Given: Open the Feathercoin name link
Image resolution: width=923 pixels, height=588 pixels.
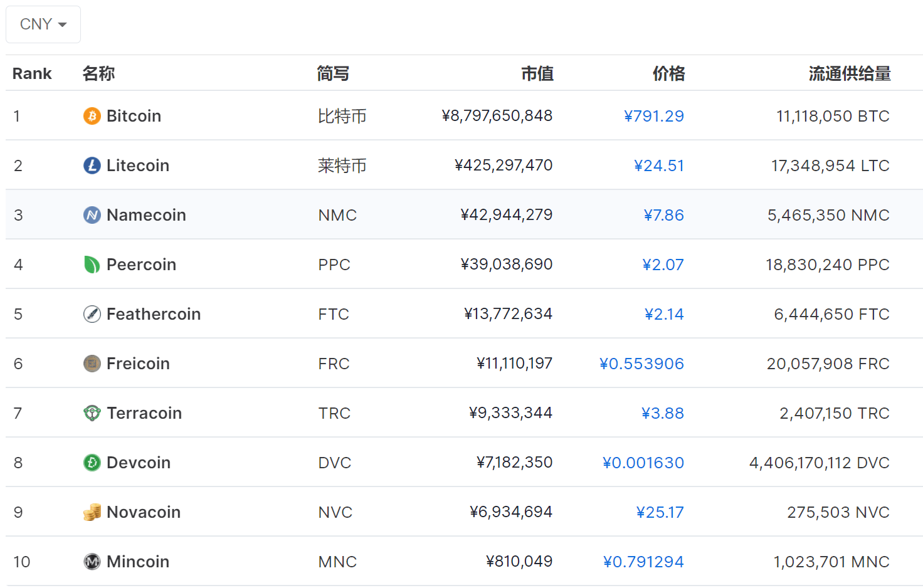Looking at the screenshot, I should (x=154, y=314).
